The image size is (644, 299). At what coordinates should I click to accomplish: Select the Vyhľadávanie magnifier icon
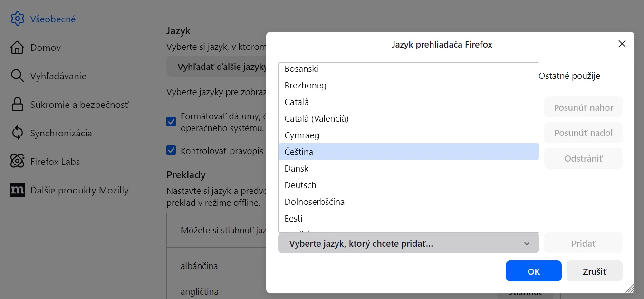coord(17,76)
